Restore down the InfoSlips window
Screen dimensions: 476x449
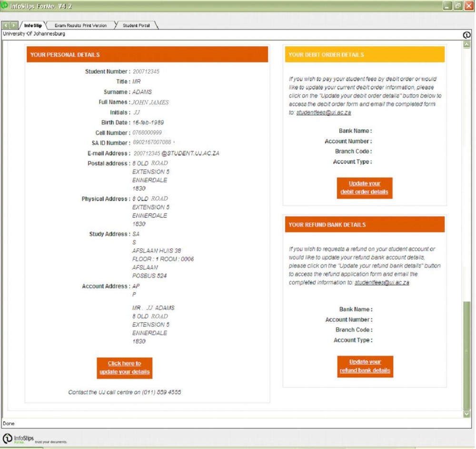point(458,6)
